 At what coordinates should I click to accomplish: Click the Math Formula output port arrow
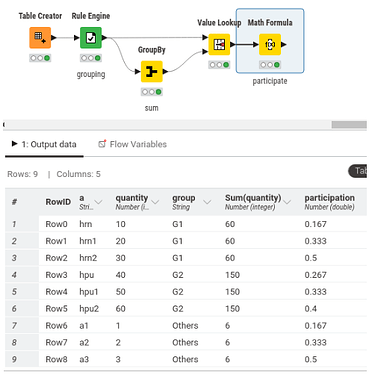284,44
